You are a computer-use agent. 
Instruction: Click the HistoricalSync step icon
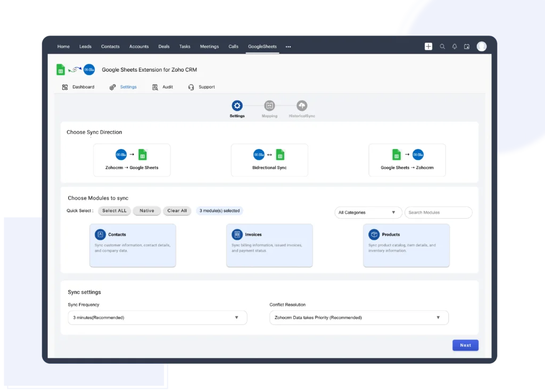(301, 105)
